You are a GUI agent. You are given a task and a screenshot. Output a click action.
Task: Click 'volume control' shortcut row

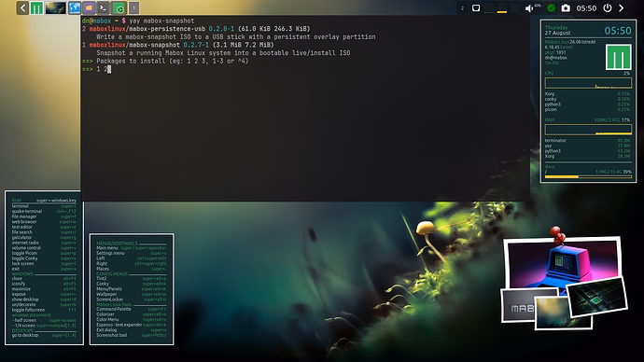coord(44,248)
